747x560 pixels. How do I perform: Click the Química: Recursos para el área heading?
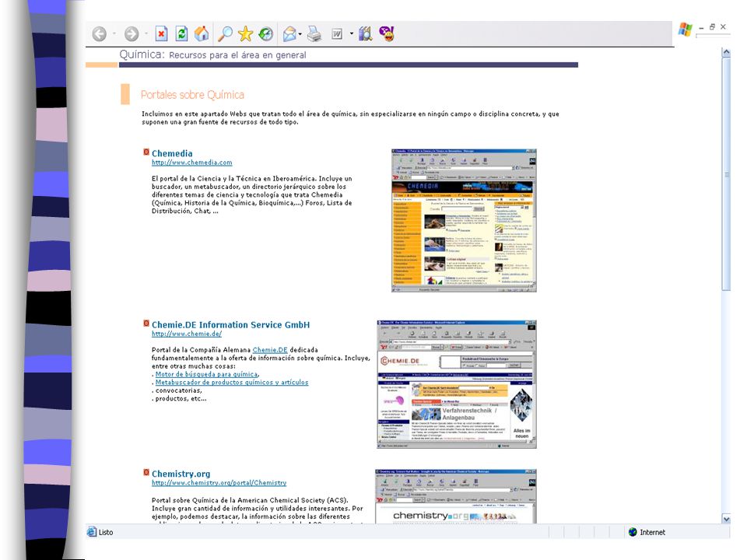tap(212, 54)
